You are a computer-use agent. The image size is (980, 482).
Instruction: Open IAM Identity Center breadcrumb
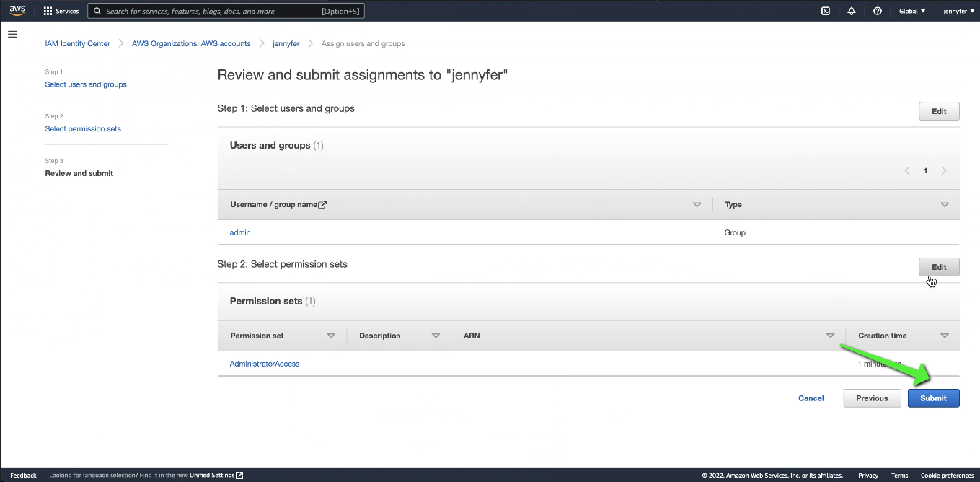click(x=78, y=44)
